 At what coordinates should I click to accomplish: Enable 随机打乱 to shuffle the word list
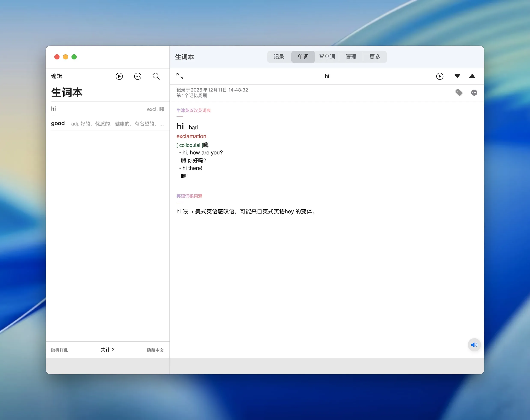click(x=59, y=350)
